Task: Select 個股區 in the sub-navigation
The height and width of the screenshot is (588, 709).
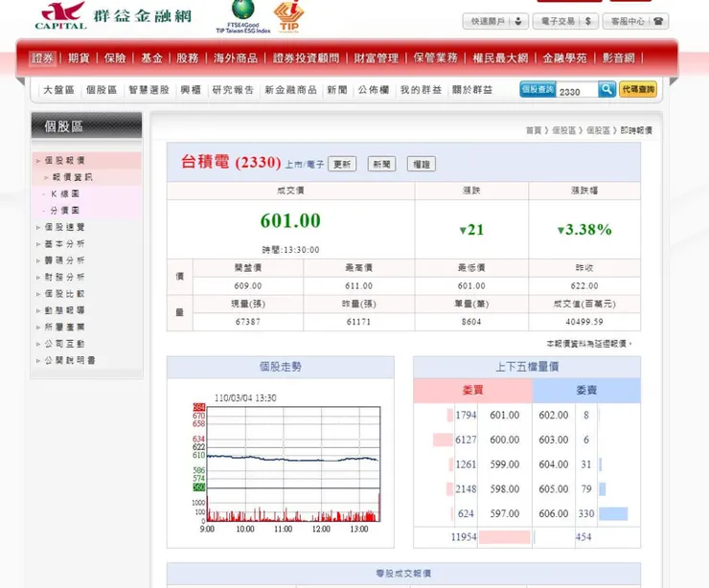Action: coord(102,90)
